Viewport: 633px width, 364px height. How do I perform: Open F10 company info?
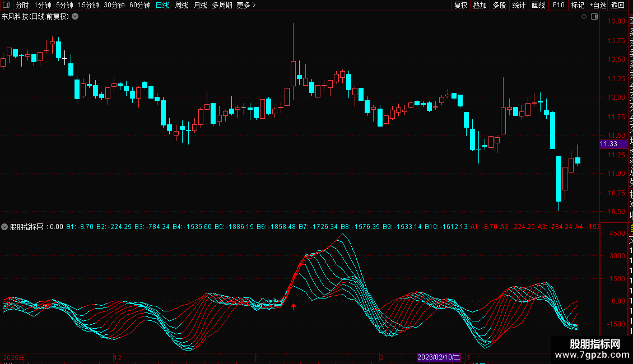pos(558,5)
